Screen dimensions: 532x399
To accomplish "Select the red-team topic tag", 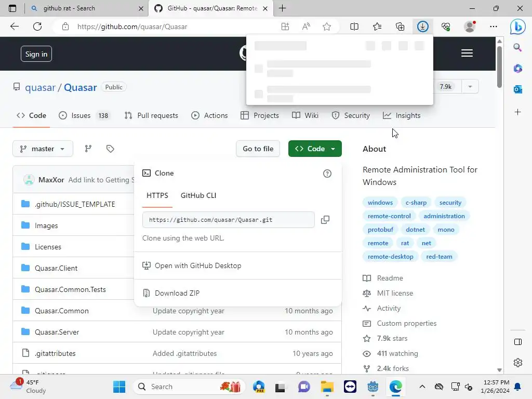I will [x=439, y=257].
